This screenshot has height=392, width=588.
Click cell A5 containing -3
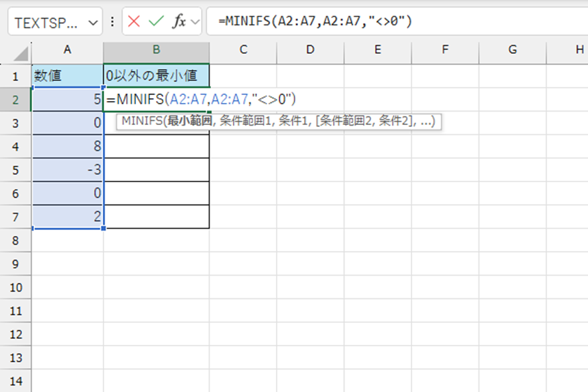(68, 169)
